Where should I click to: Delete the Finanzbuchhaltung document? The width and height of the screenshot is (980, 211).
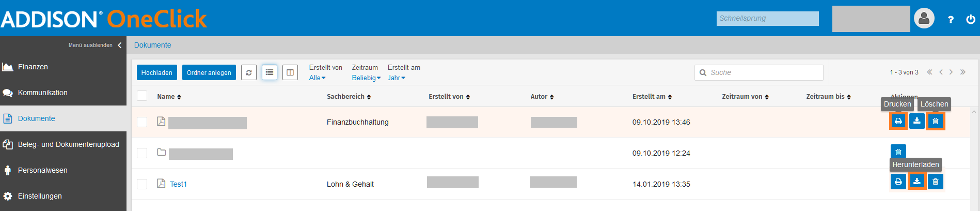click(936, 121)
